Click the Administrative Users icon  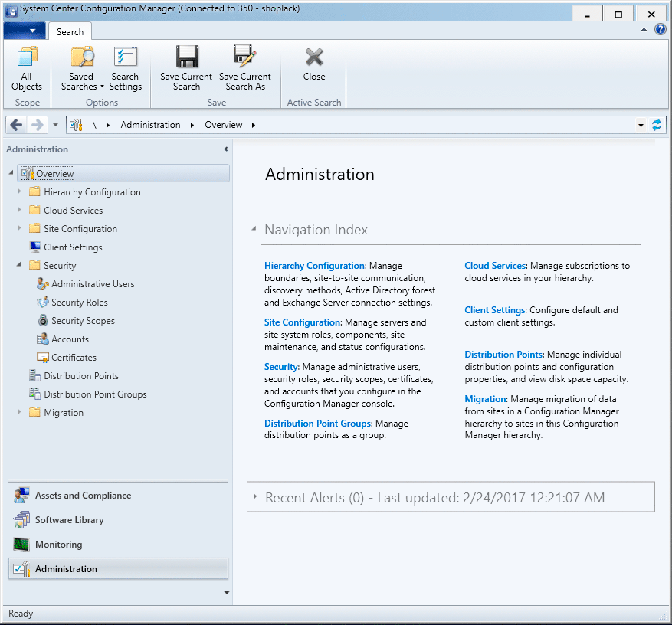tap(42, 283)
